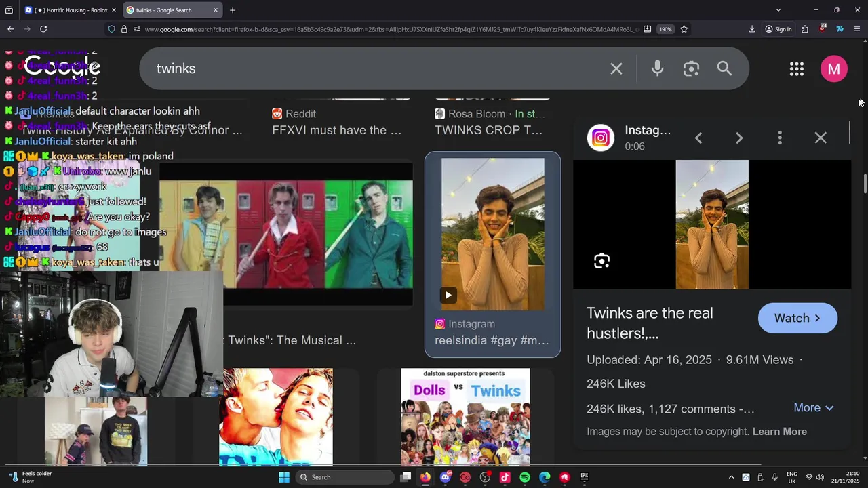Go to previous image in preview panel
Image resolution: width=868 pixels, height=488 pixels.
point(698,138)
